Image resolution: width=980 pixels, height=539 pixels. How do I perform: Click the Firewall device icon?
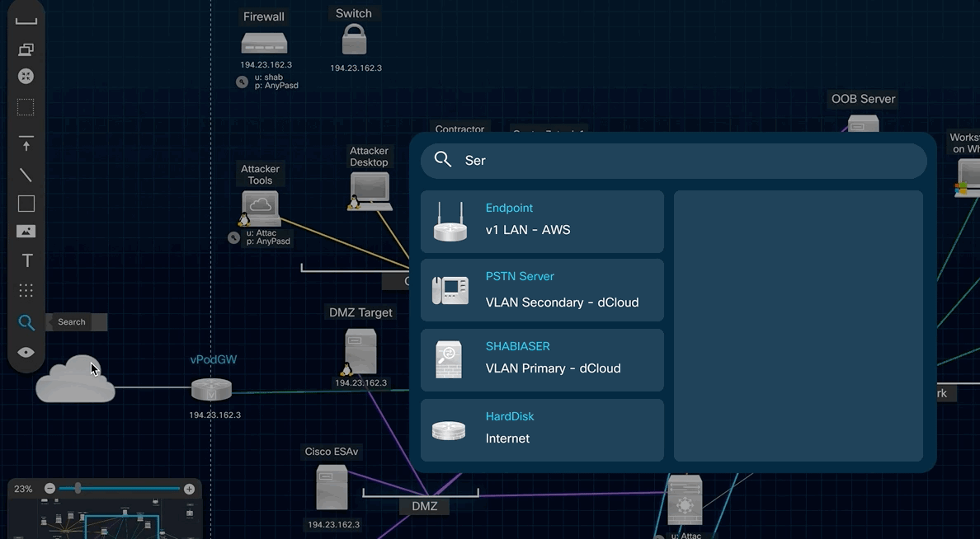(x=264, y=43)
